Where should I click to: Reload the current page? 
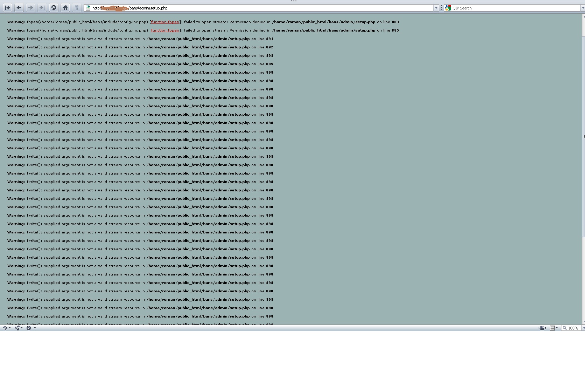[x=54, y=8]
